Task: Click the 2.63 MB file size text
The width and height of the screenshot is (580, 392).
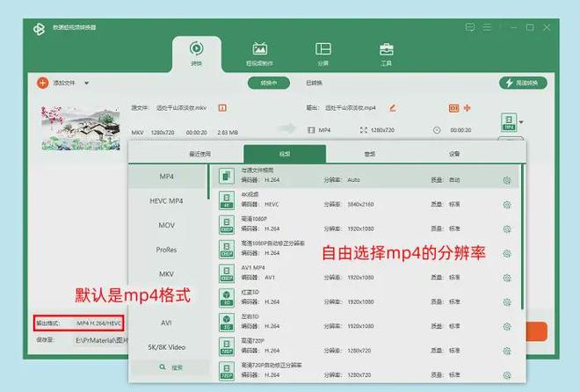Action: coord(228,133)
